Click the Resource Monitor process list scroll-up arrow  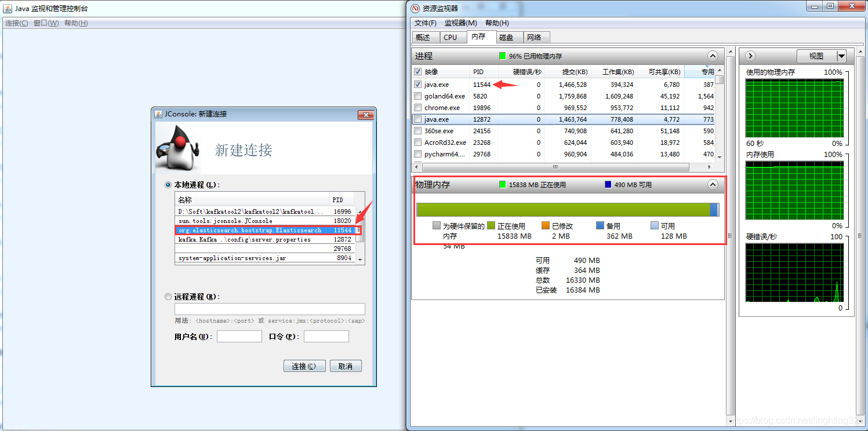(720, 71)
